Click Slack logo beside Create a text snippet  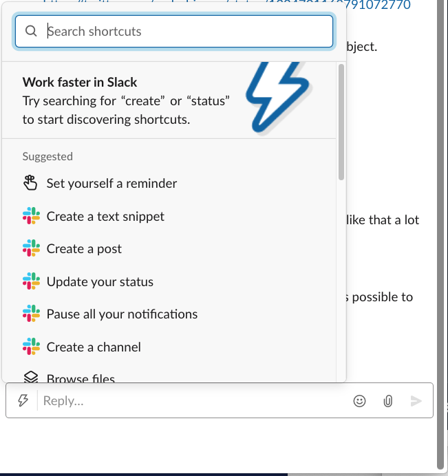(x=31, y=216)
